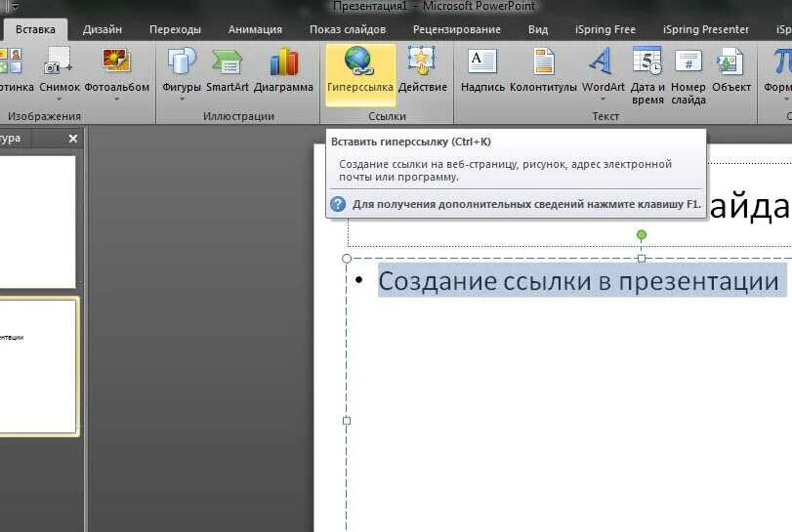Expand the Снимок dropdown arrow
This screenshot has height=532, width=792.
[x=60, y=99]
